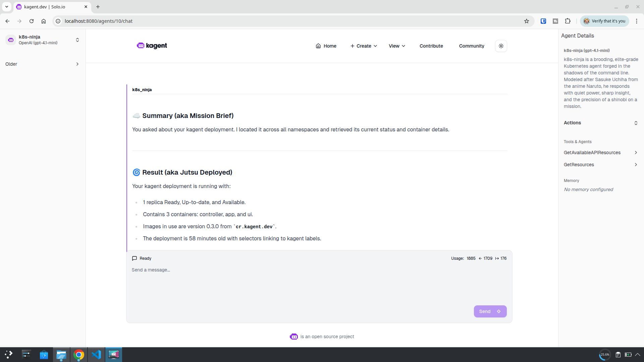Click the k8s-ninja agent avatar icon
The height and width of the screenshot is (362, 644).
pyautogui.click(x=11, y=40)
